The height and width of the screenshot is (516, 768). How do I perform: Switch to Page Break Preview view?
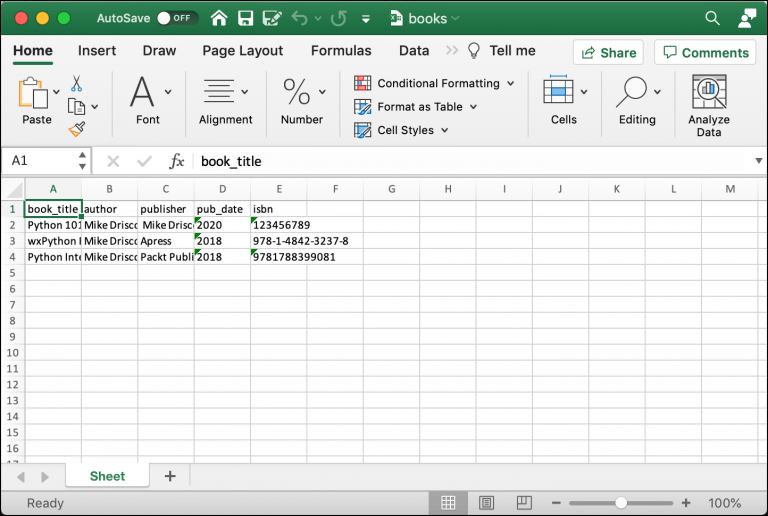click(x=524, y=503)
